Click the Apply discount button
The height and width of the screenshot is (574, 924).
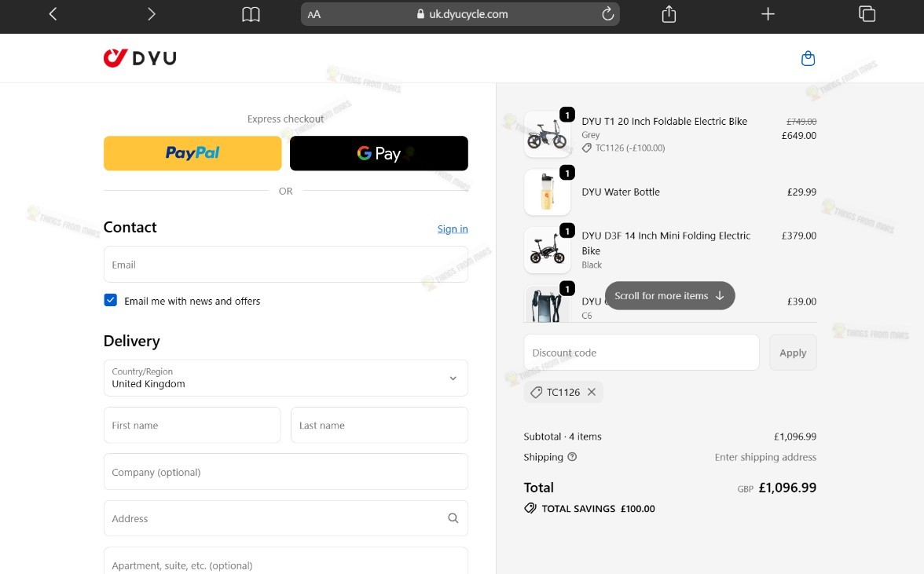793,352
